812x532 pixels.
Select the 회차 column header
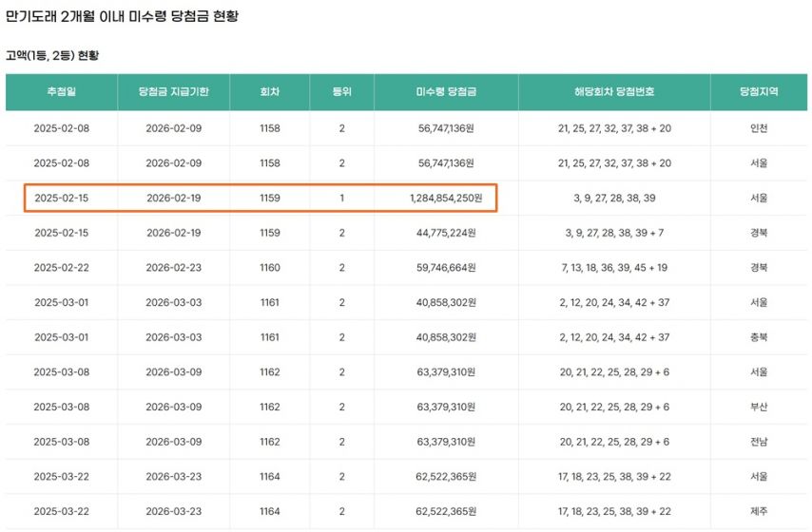tap(270, 92)
